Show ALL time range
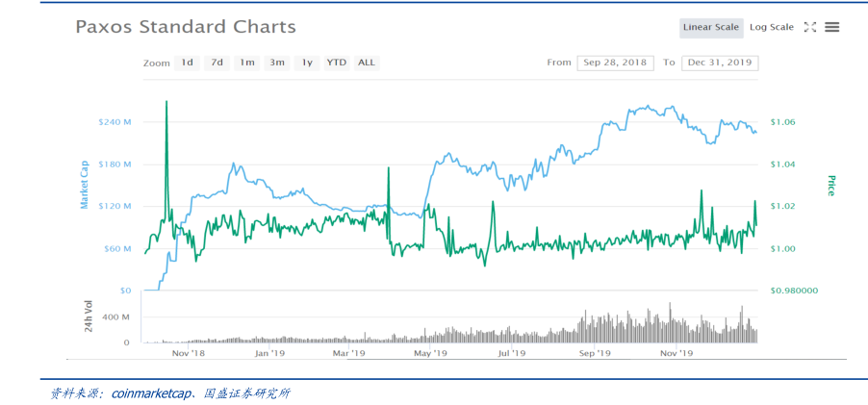 click(x=367, y=63)
